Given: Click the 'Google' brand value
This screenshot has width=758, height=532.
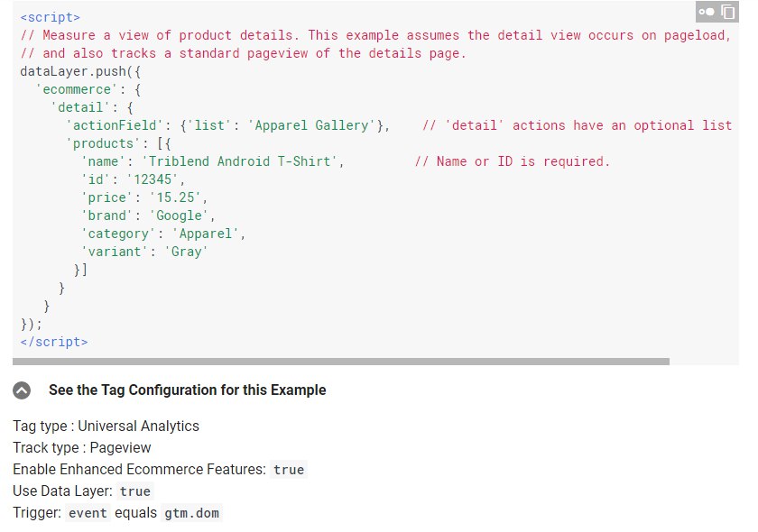Looking at the screenshot, I should pos(180,216).
